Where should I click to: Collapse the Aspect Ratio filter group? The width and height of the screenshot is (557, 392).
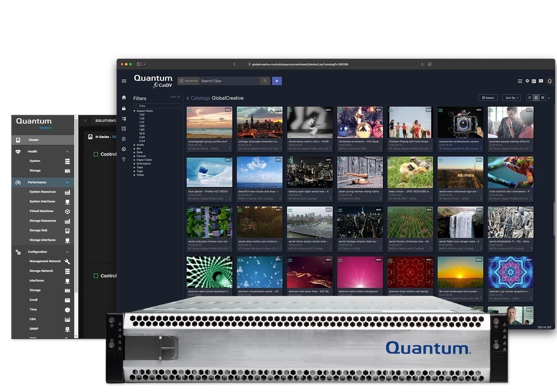click(135, 111)
